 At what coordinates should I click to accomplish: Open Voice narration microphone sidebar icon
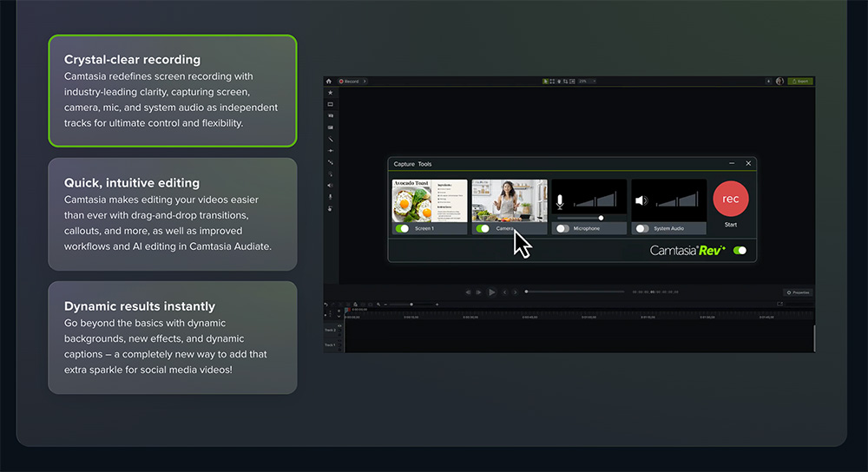pos(331,196)
